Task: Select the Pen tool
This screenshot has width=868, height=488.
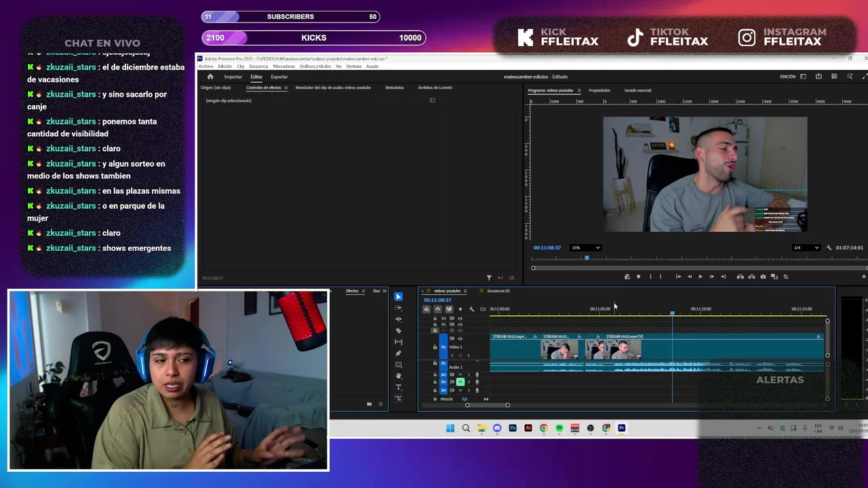Action: [398, 353]
